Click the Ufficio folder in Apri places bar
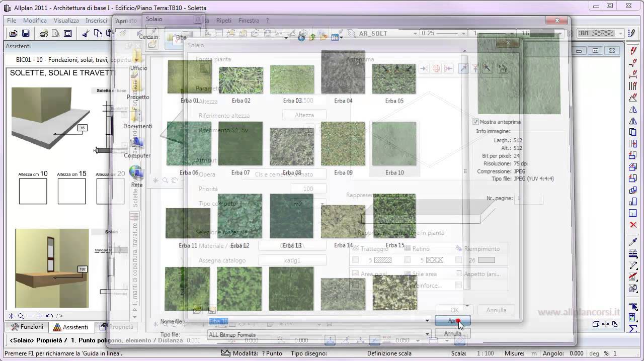This screenshot has height=361, width=644. click(x=138, y=60)
